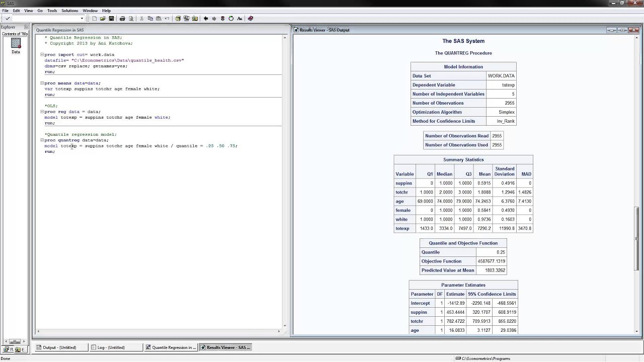
Task: Click Results Viewer scroll down arrow
Action: 637,331
